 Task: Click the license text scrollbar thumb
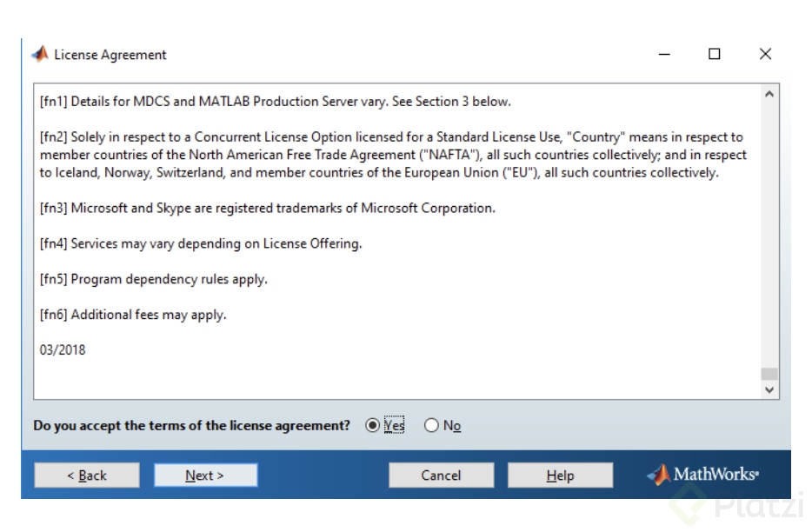769,374
